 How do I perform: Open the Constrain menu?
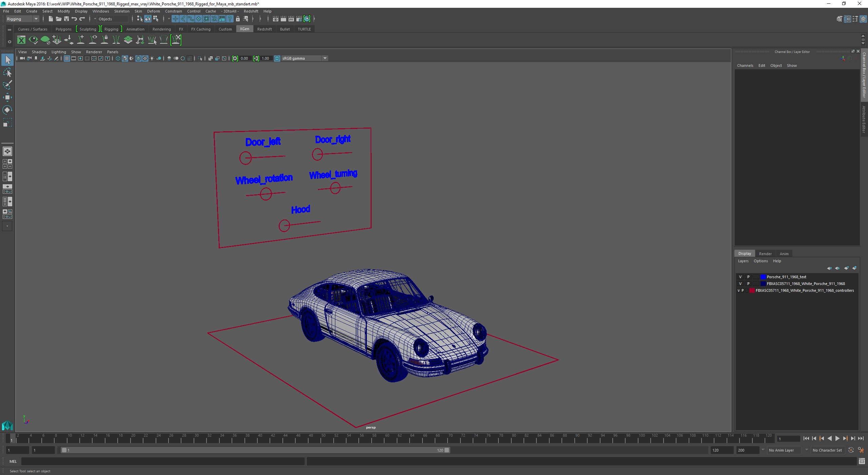(x=173, y=11)
